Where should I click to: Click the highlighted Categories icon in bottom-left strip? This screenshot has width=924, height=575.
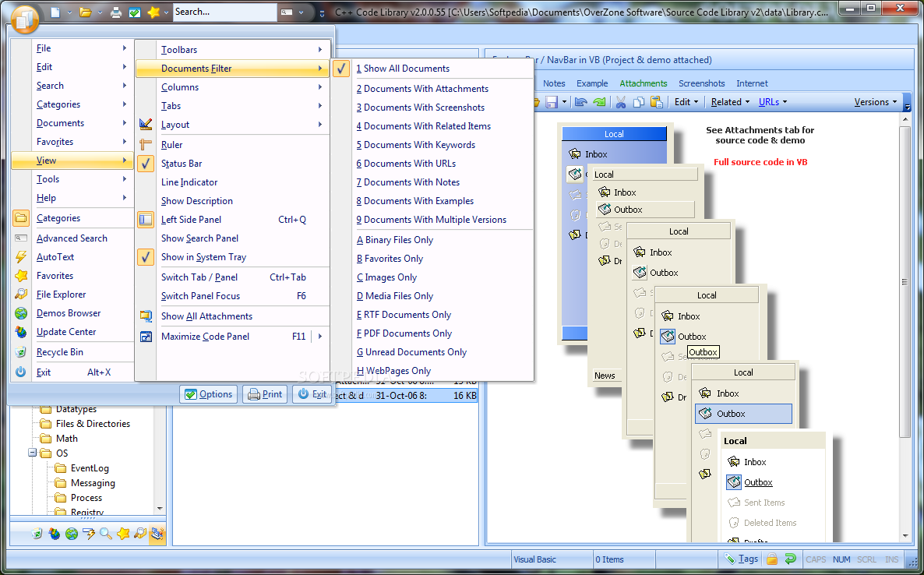[157, 534]
